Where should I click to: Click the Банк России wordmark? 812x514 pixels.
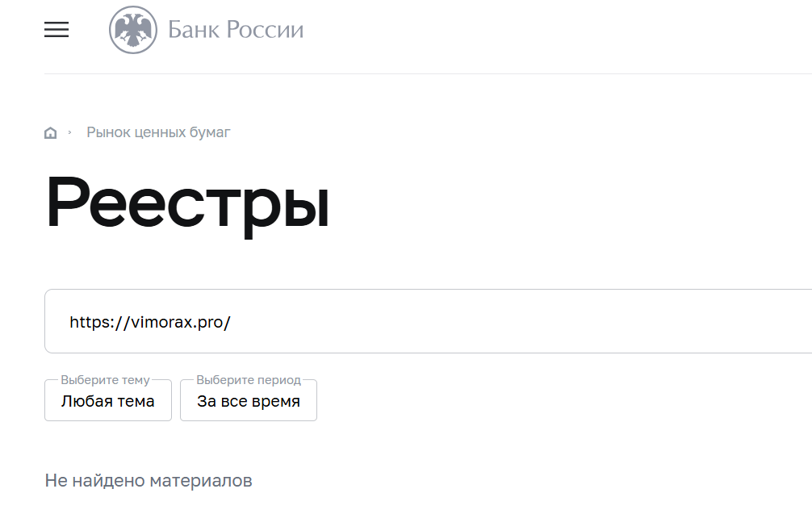pyautogui.click(x=236, y=31)
